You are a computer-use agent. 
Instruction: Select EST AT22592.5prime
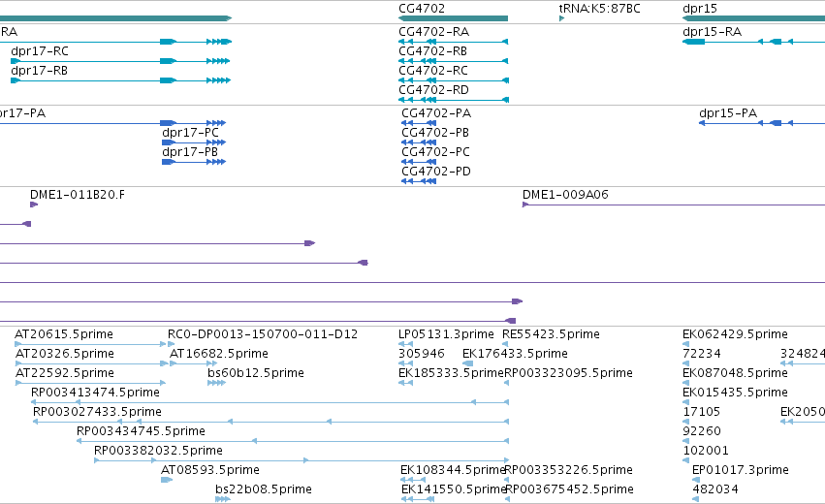click(65, 373)
